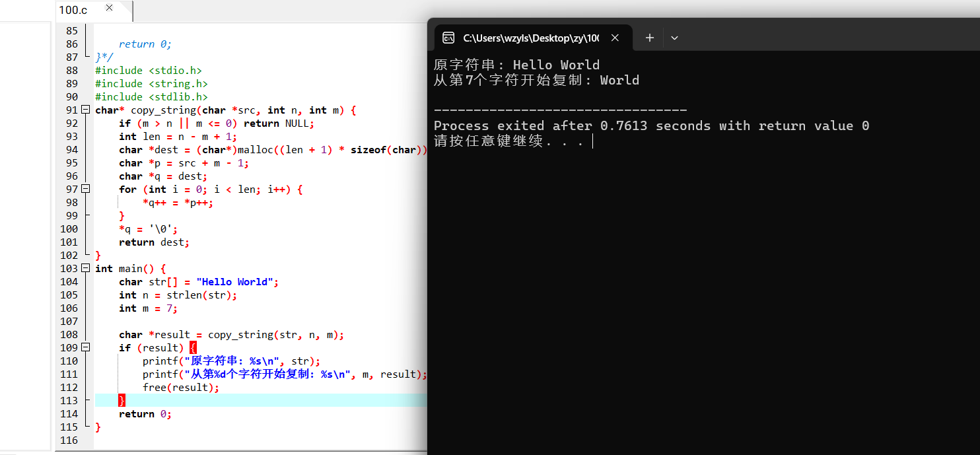Click the 'return 0;' statement on line 114
The width and height of the screenshot is (980, 455).
145,414
